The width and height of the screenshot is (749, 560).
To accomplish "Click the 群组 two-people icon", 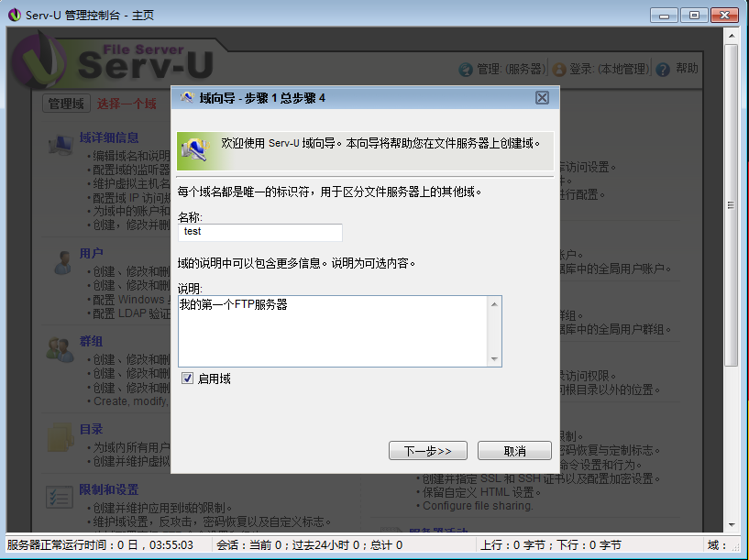I will coord(61,349).
